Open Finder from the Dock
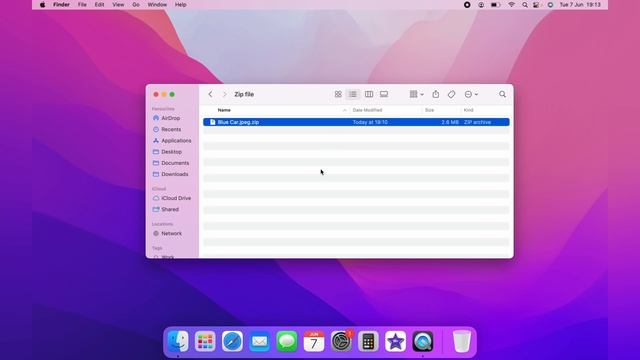This screenshot has width=640, height=360. point(178,341)
